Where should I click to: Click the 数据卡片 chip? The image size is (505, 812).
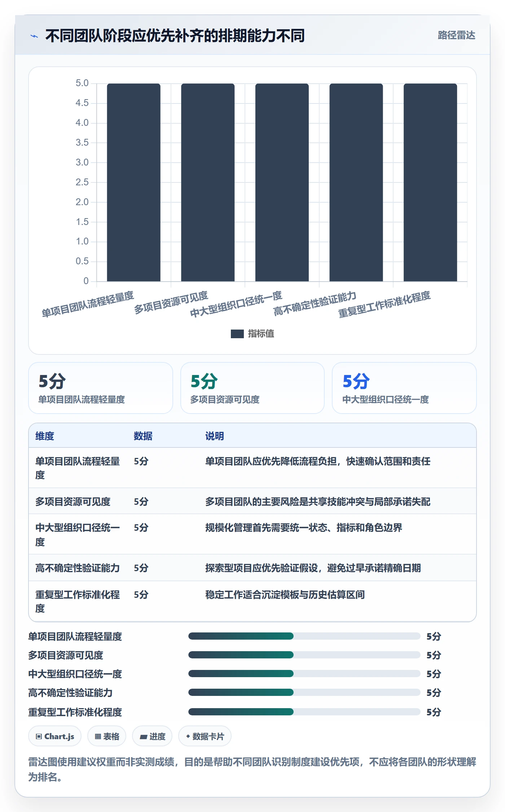click(x=205, y=736)
